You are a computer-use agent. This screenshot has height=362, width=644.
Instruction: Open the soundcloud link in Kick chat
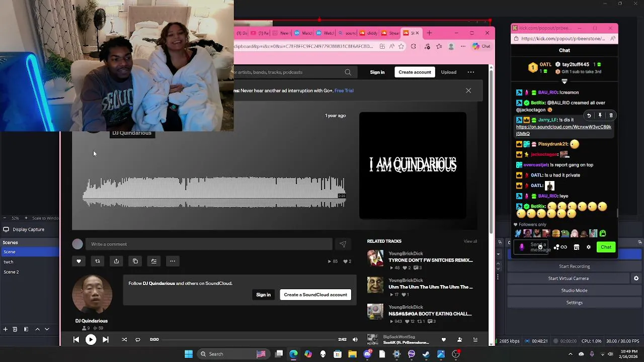point(563,130)
